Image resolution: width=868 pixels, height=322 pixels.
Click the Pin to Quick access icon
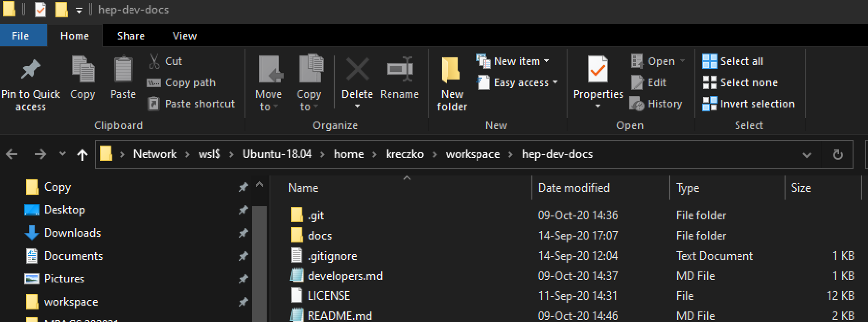(30, 70)
